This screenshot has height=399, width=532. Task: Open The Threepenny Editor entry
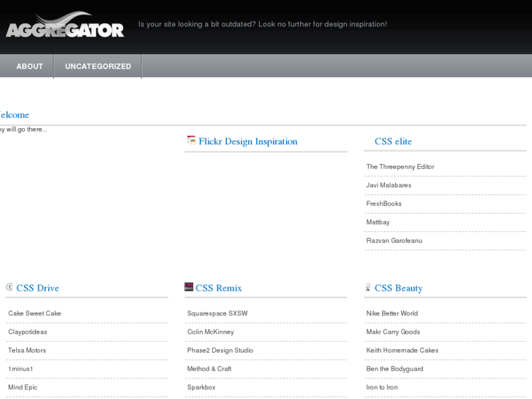coord(400,167)
